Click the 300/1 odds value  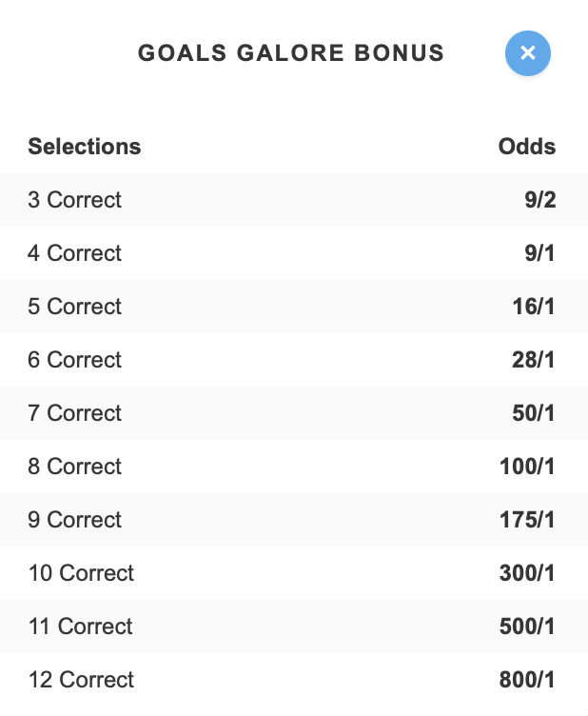pyautogui.click(x=527, y=573)
